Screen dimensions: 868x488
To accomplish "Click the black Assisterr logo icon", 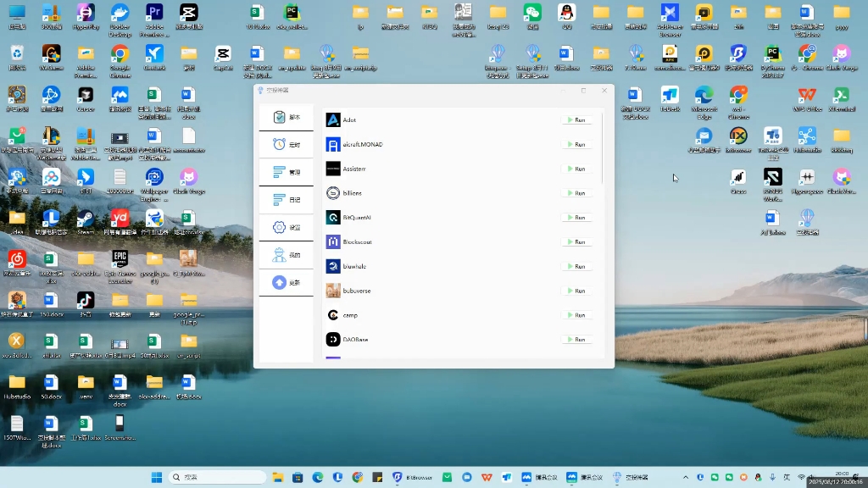I will coord(332,169).
